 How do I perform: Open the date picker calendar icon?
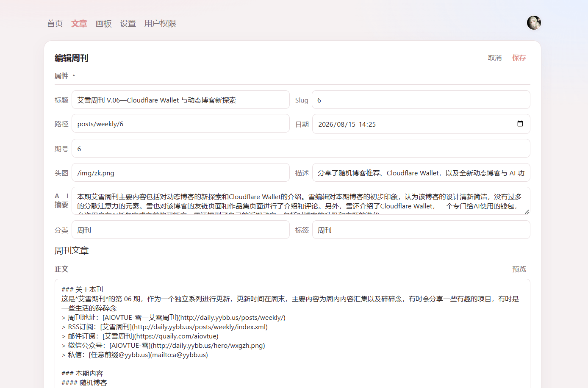click(x=520, y=124)
